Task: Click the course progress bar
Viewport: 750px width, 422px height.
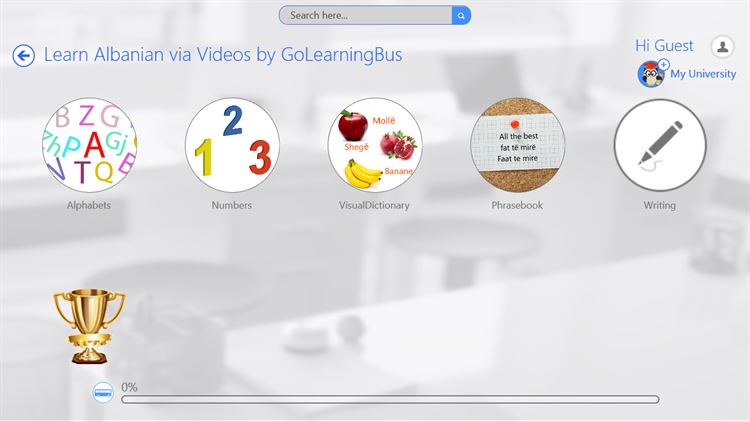Action: point(390,400)
